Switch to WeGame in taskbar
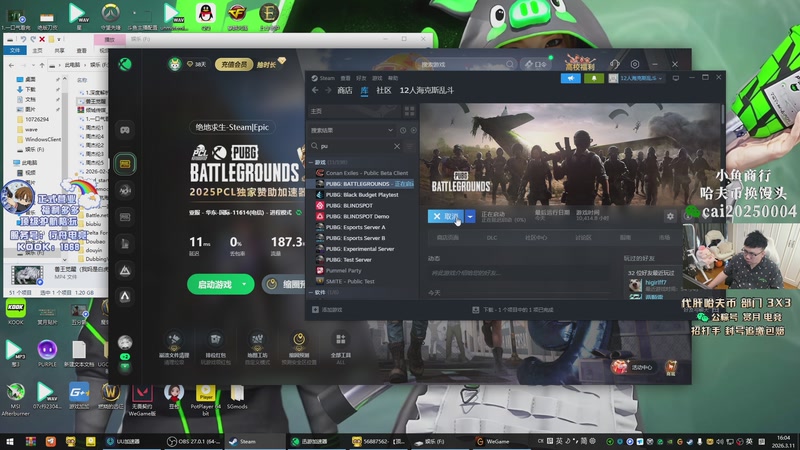Image resolution: width=800 pixels, height=450 pixels. click(493, 441)
